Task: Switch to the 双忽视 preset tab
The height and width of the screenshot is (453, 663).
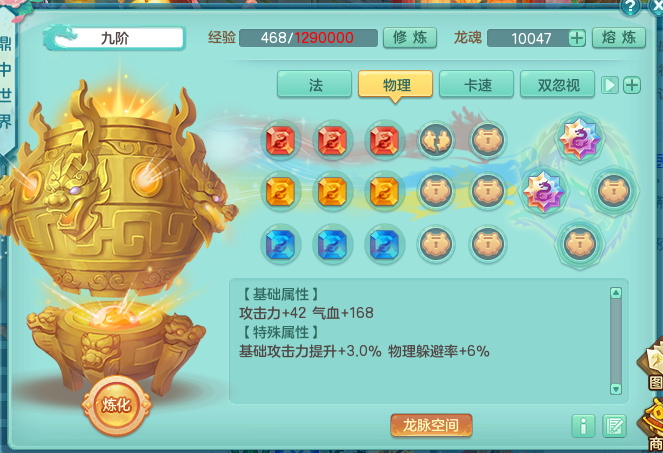Action: click(558, 85)
